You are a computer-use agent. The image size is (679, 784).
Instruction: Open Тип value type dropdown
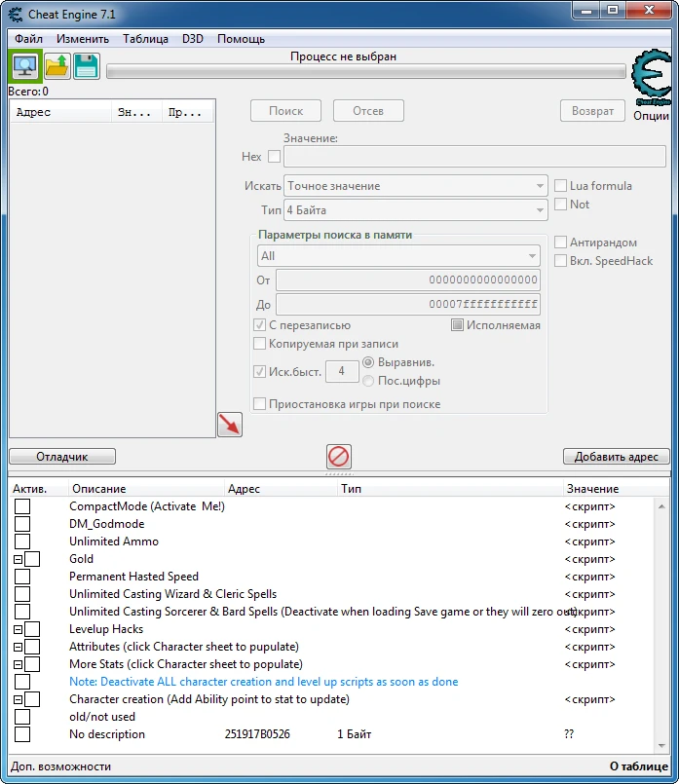pyautogui.click(x=416, y=210)
